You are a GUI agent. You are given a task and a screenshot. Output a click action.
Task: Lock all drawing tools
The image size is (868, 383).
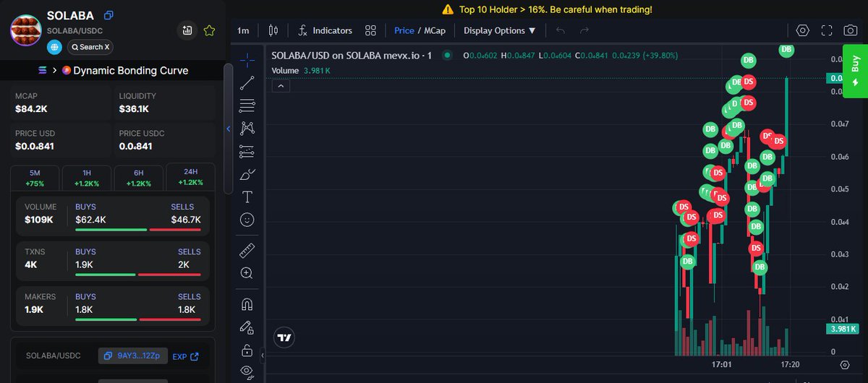point(247,350)
